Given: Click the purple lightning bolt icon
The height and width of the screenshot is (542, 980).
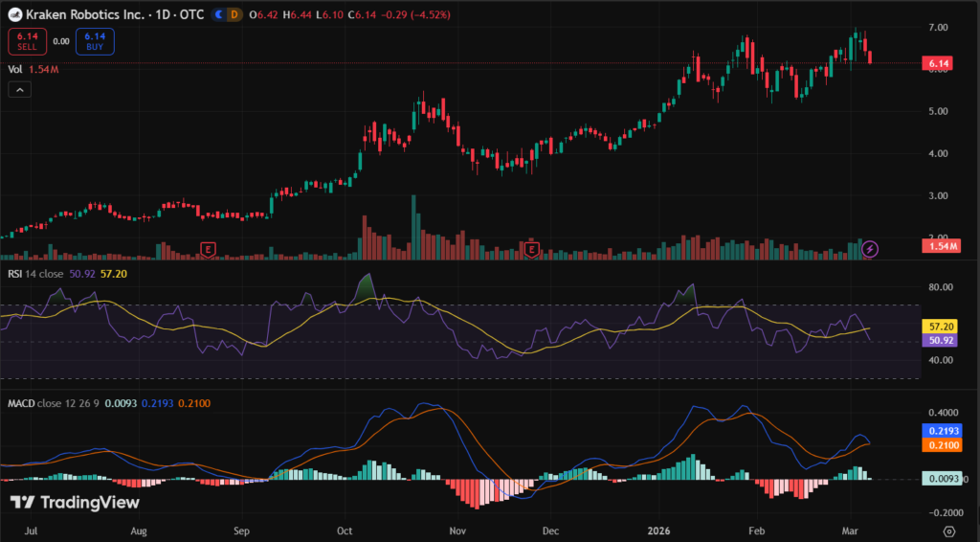Looking at the screenshot, I should click(870, 249).
